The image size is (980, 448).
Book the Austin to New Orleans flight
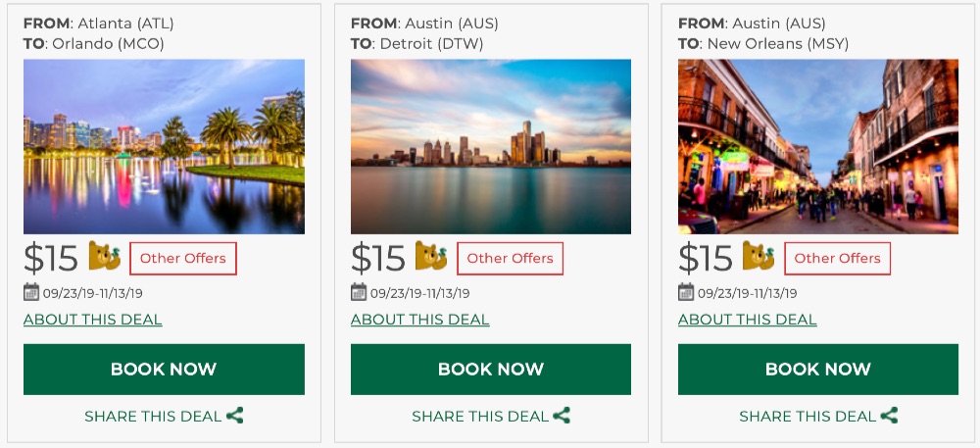coord(818,370)
